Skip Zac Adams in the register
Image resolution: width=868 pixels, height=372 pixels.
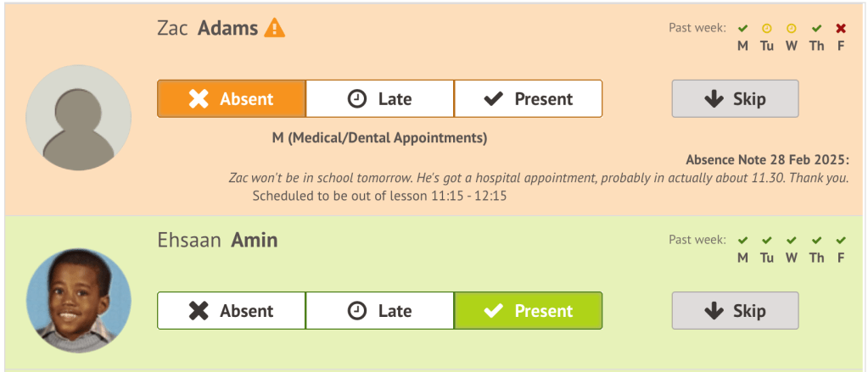(735, 98)
